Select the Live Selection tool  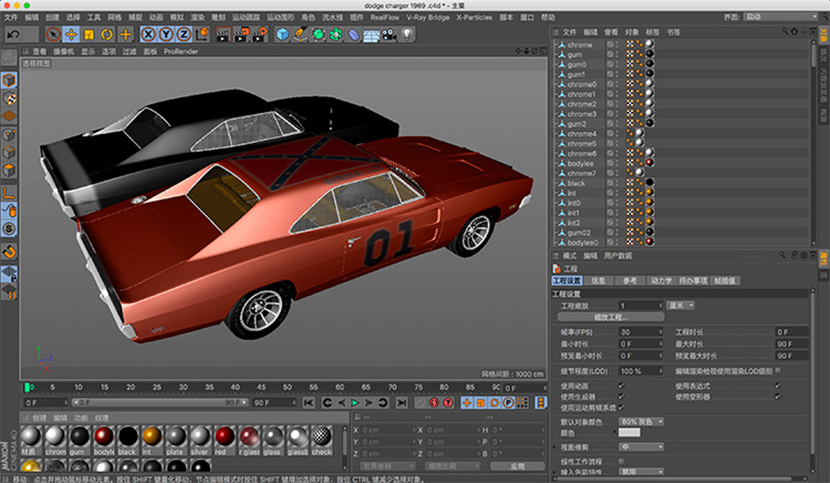click(x=53, y=35)
